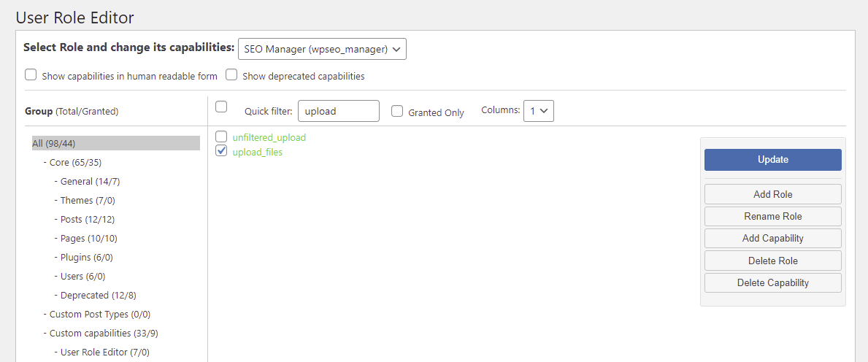Uncheck the upload_files capability
This screenshot has width=868, height=362.
coord(222,152)
